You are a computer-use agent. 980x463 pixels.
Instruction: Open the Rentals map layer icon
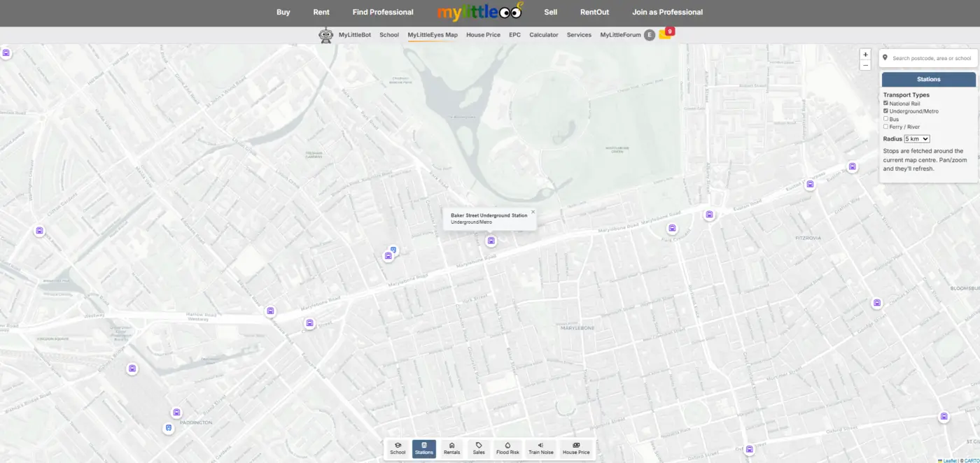[451, 448]
